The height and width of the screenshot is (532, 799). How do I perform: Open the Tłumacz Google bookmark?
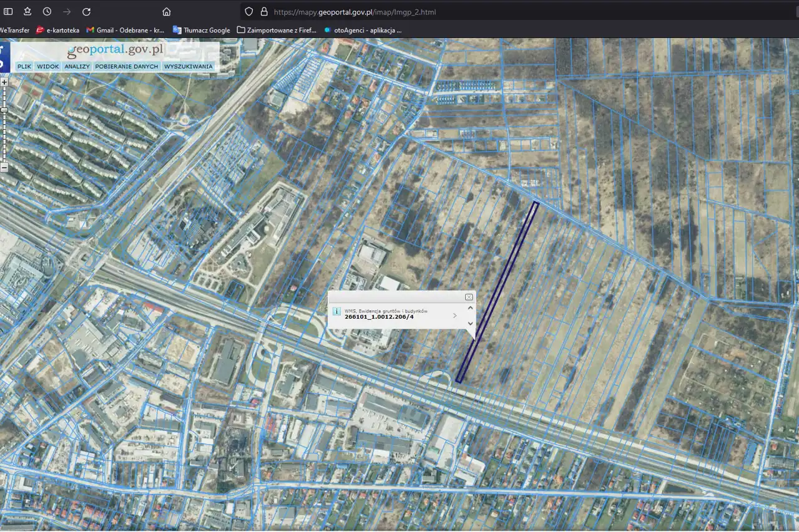(202, 30)
